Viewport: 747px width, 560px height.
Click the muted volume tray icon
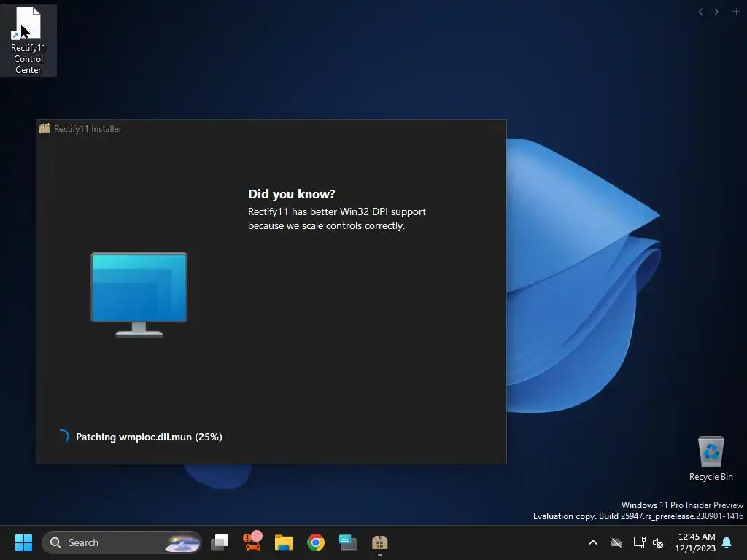[658, 542]
